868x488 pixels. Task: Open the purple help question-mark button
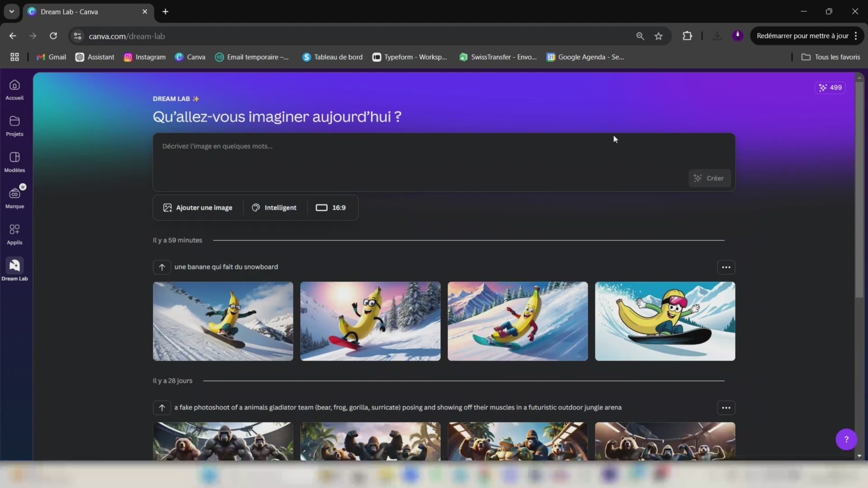846,439
